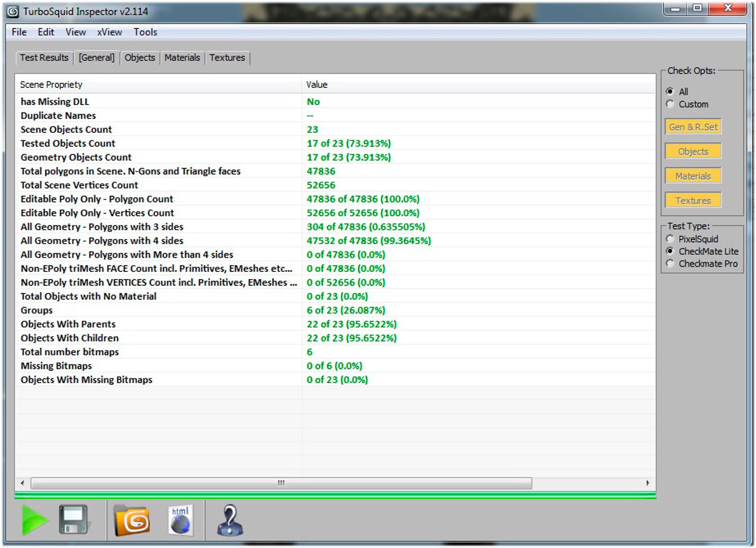Select the 'Objects With Children' row
This screenshot has height=548, width=756.
pyautogui.click(x=335, y=338)
